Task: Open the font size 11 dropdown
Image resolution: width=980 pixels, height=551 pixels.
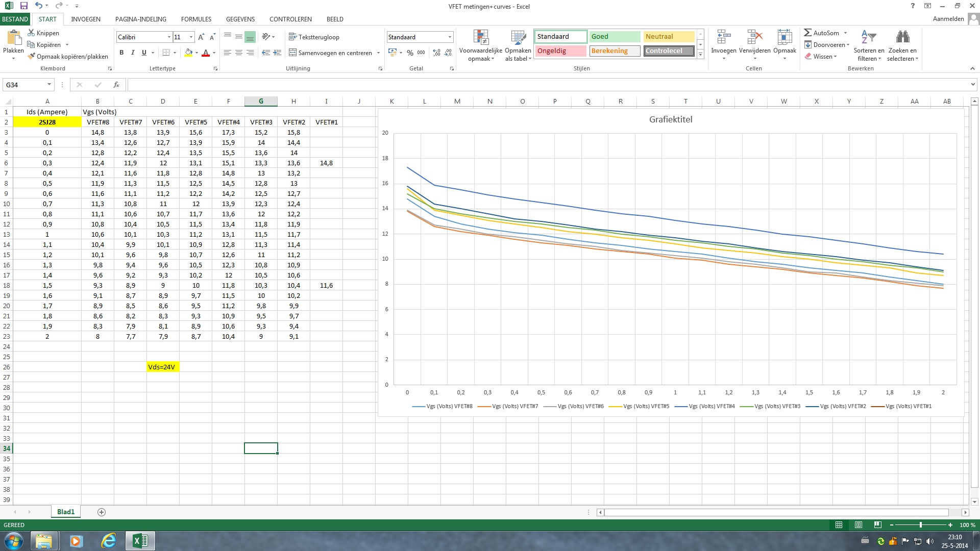Action: [191, 37]
